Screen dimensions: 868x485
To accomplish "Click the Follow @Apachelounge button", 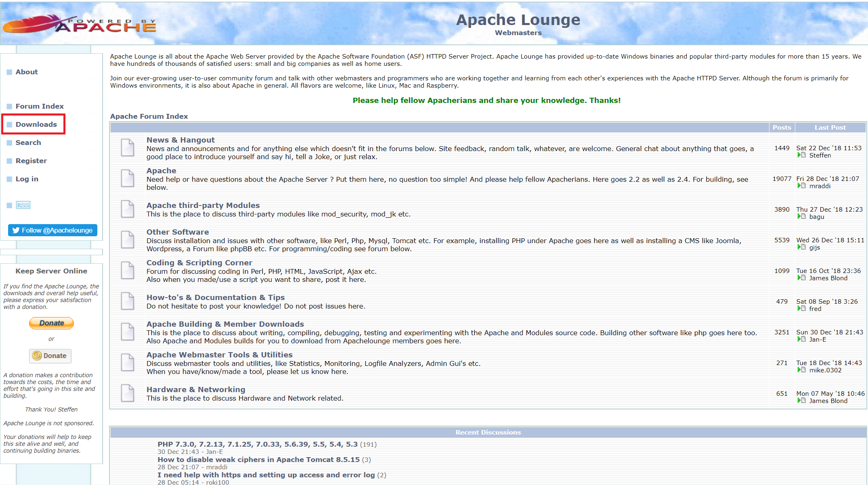I will (x=52, y=230).
